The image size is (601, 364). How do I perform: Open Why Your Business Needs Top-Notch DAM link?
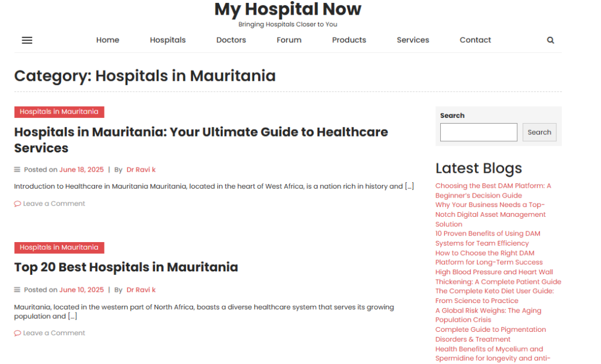[x=491, y=215]
